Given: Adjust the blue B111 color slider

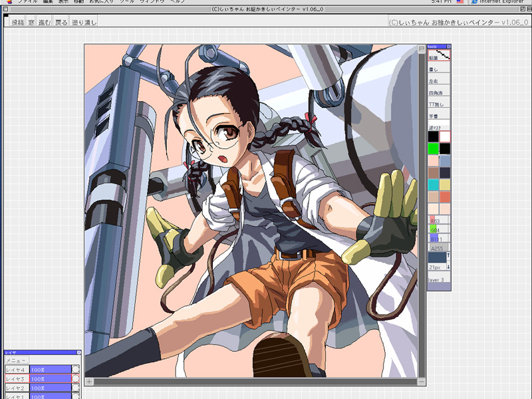Looking at the screenshot, I should click(x=439, y=238).
